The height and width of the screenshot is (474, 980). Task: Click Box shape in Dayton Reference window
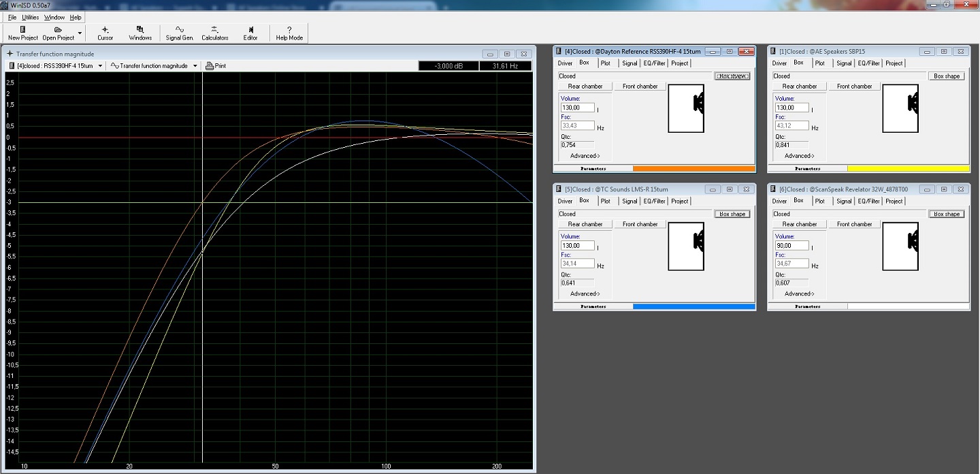click(x=732, y=76)
